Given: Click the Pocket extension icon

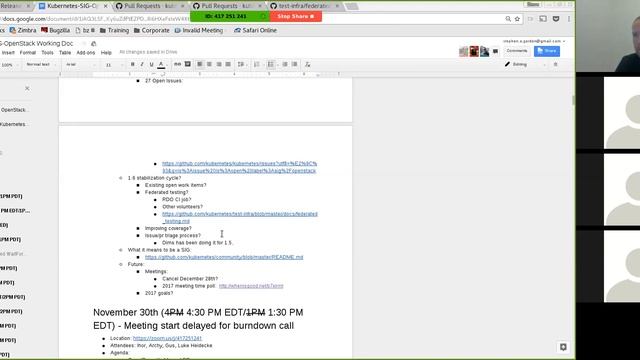Looking at the screenshot, I should [556, 19].
